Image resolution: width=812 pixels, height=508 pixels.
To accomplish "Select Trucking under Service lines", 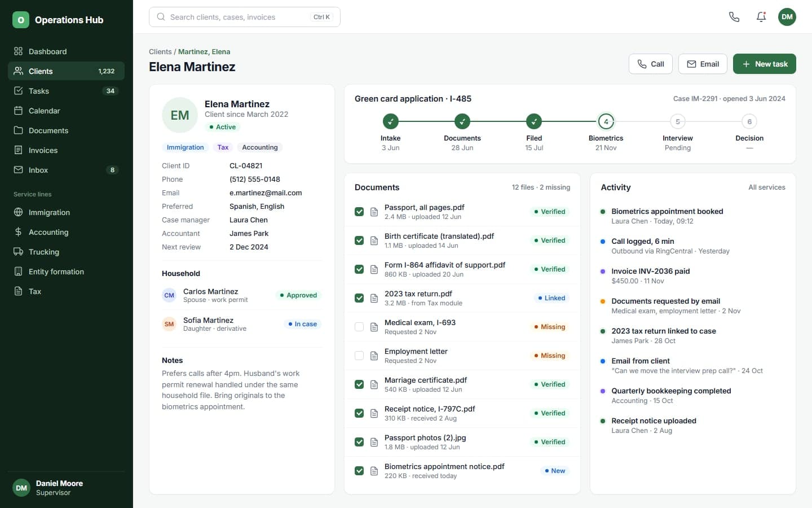I will point(66,252).
